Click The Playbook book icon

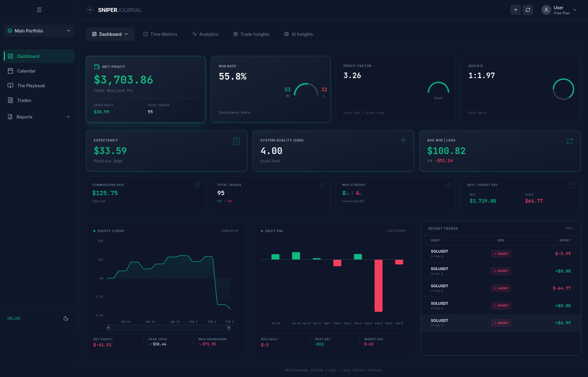[x=10, y=85]
